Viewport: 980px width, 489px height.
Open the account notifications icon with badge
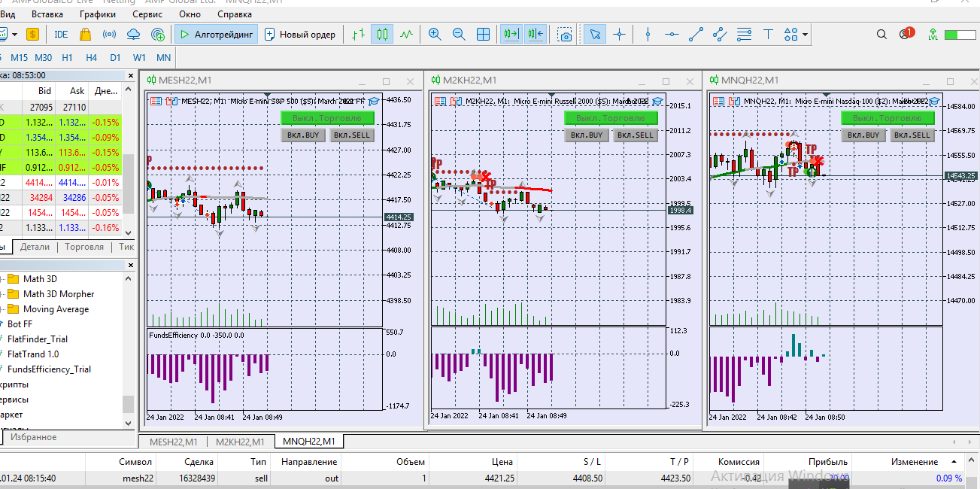(906, 34)
